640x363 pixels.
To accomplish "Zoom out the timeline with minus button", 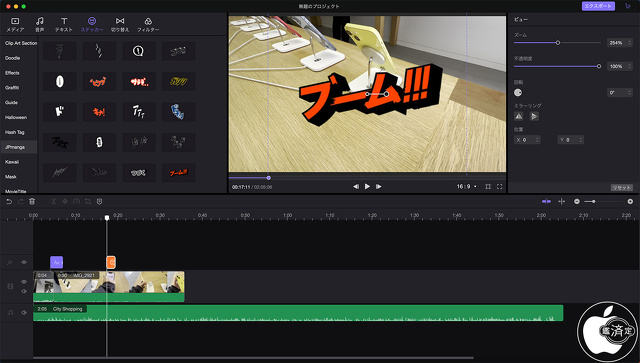I will click(577, 201).
